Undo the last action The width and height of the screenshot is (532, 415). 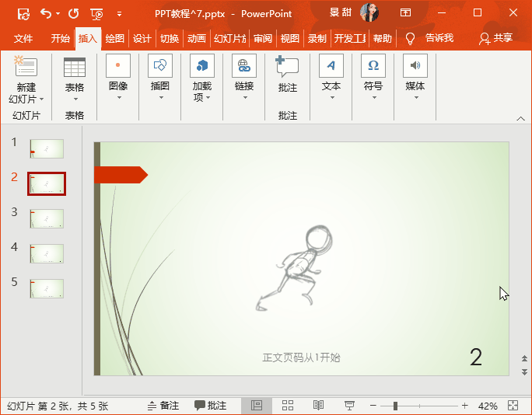click(46, 13)
